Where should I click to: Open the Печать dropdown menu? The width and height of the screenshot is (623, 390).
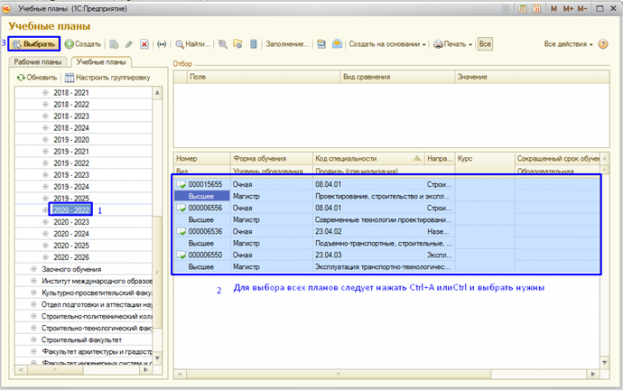(453, 44)
